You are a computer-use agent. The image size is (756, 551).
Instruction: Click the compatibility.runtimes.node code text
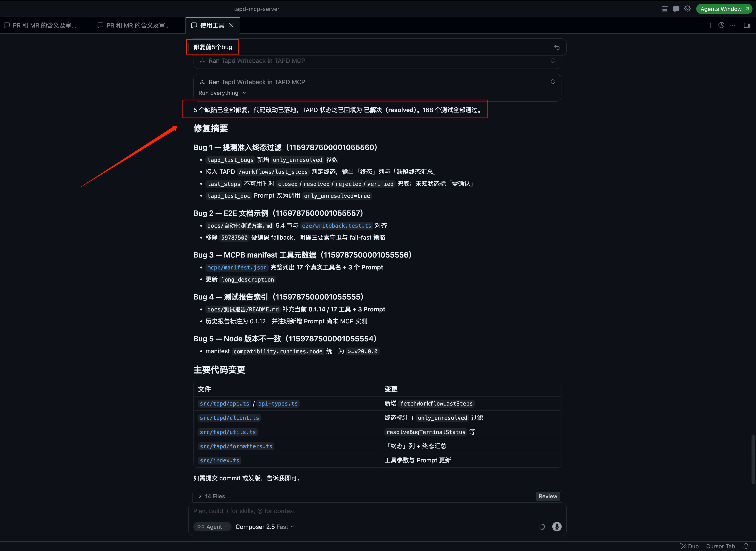click(x=278, y=351)
